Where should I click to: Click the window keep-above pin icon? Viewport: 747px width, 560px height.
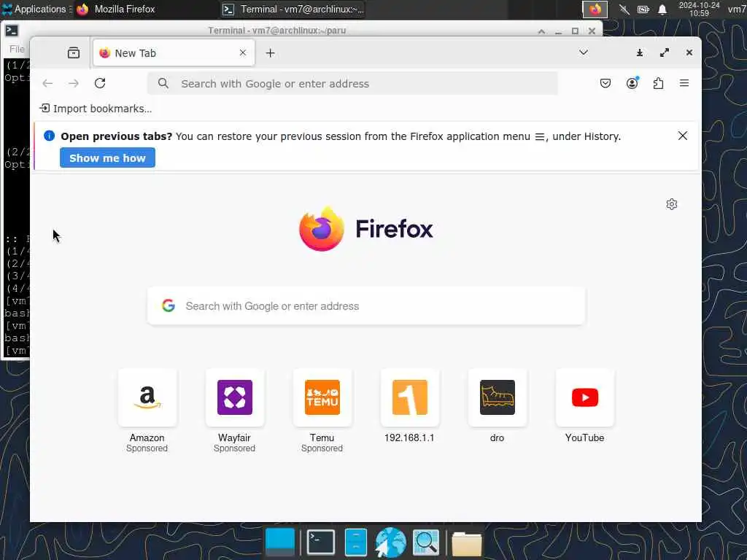[639, 52]
